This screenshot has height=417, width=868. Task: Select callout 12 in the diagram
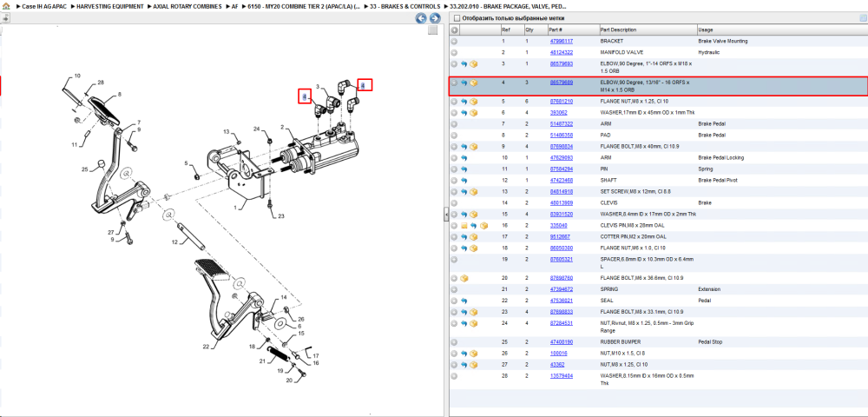pyautogui.click(x=174, y=242)
